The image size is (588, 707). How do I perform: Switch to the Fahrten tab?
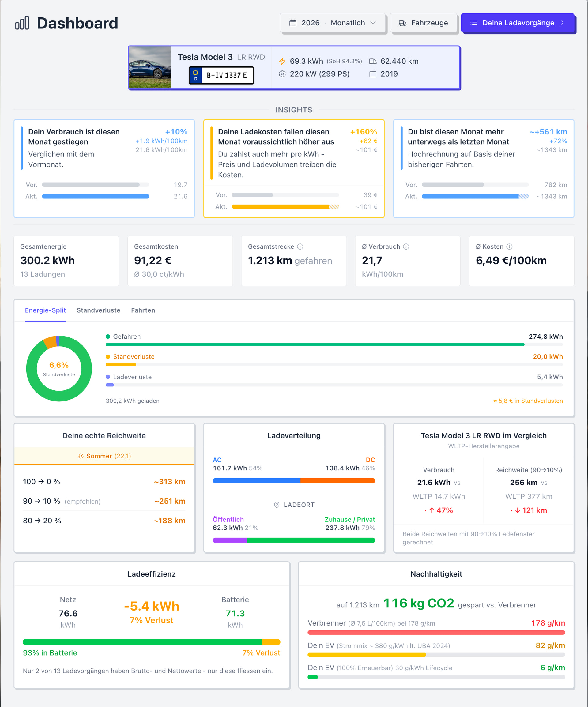click(x=143, y=310)
